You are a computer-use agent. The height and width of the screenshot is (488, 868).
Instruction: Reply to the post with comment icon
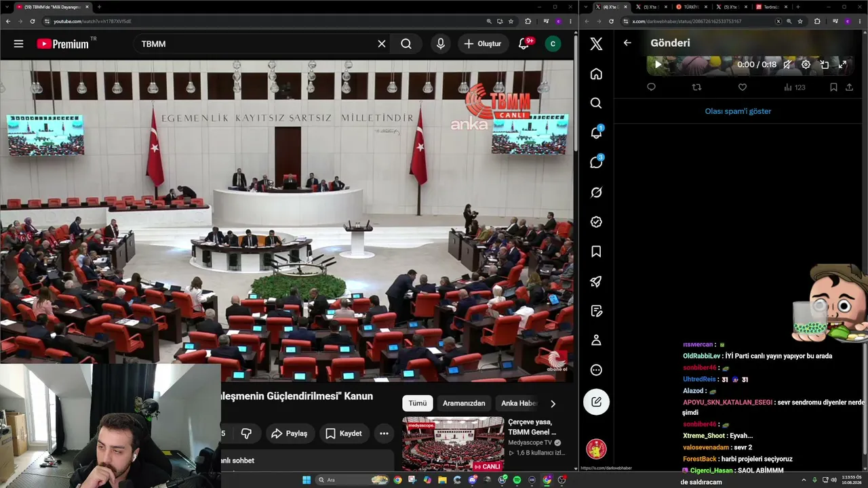pyautogui.click(x=651, y=87)
